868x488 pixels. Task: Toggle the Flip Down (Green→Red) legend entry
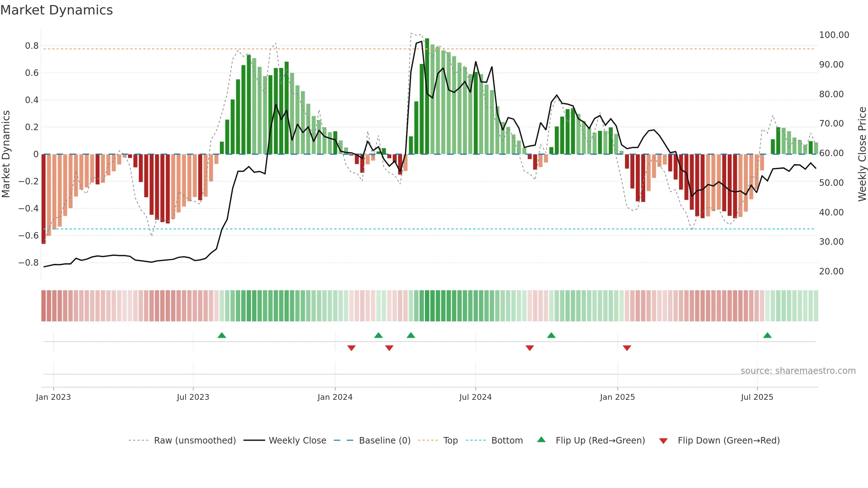coord(719,440)
